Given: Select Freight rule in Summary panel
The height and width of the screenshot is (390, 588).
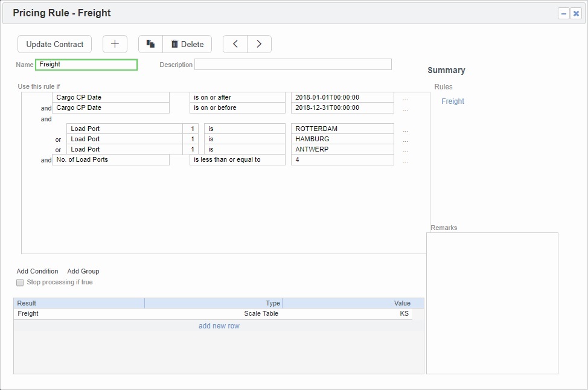Looking at the screenshot, I should (453, 101).
